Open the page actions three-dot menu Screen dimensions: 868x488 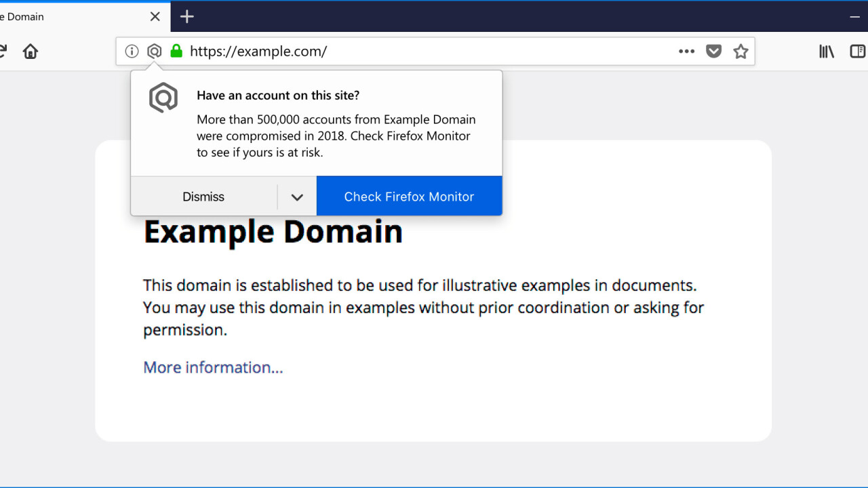686,52
